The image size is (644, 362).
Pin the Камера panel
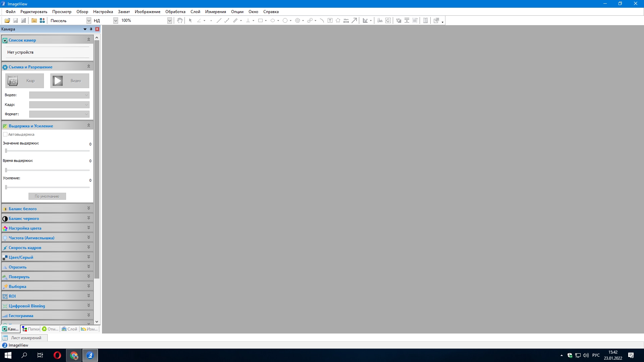coord(91,29)
